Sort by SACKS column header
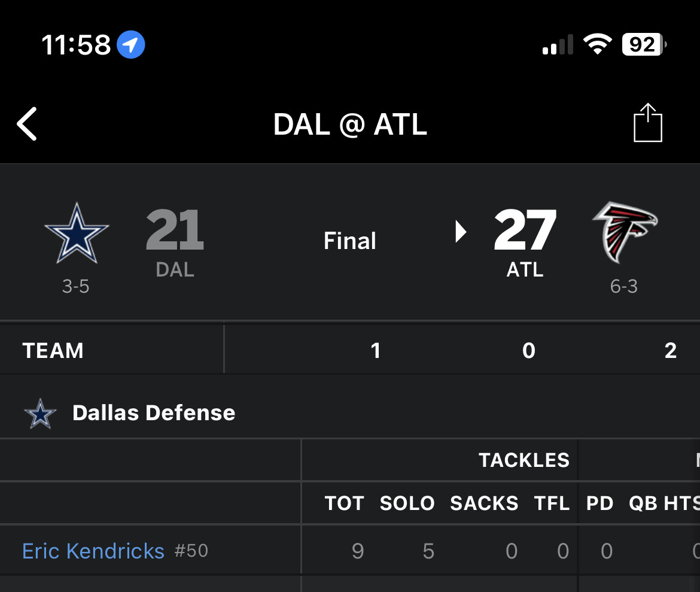The height and width of the screenshot is (592, 700). (x=484, y=503)
